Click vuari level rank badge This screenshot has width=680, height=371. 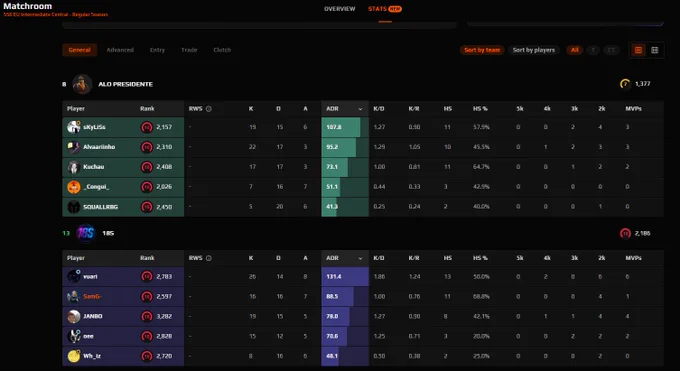pyautogui.click(x=147, y=276)
